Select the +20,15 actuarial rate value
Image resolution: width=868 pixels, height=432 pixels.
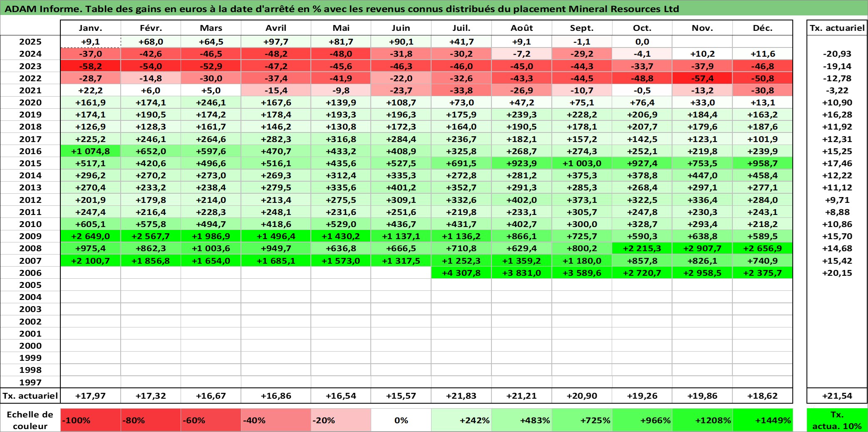pos(837,273)
